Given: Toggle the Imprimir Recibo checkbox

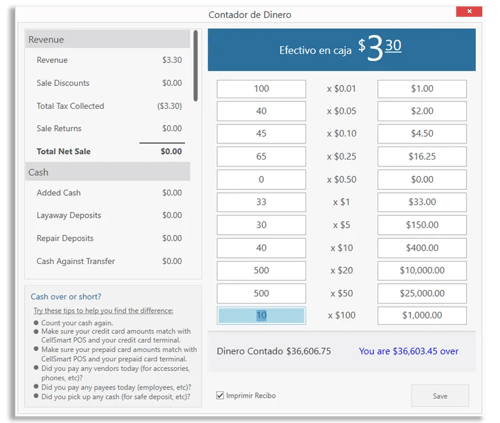Looking at the screenshot, I should [x=220, y=396].
